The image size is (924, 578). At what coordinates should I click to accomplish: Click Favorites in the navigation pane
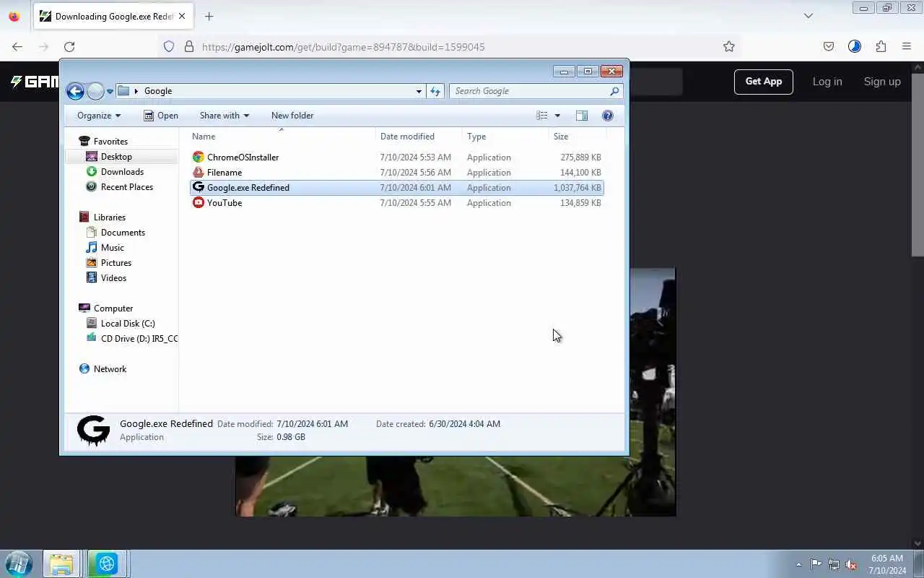click(110, 142)
